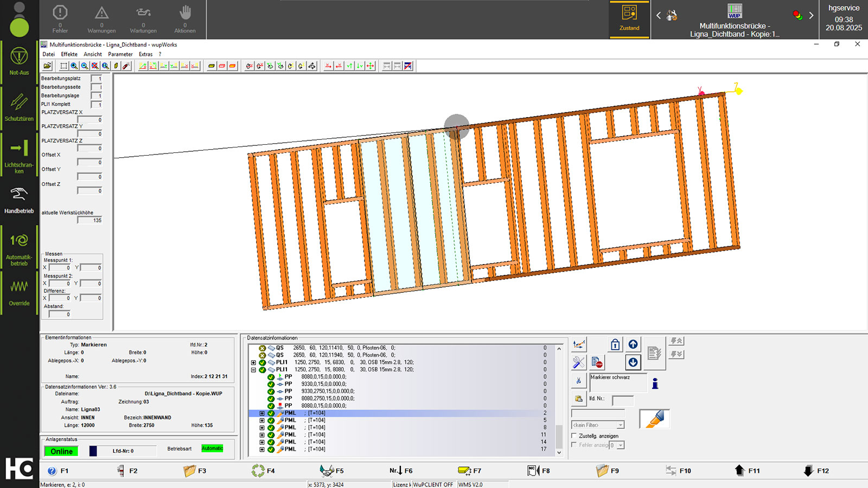This screenshot has height=488, width=868.
Task: Click the yellow flat block toolbar icon
Action: tap(212, 66)
